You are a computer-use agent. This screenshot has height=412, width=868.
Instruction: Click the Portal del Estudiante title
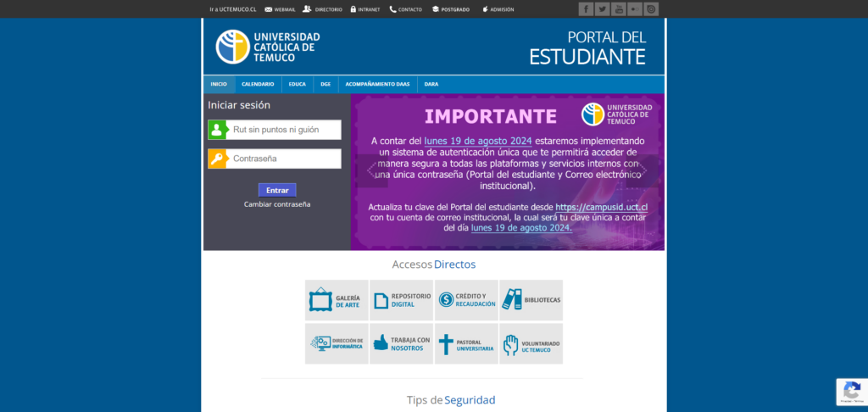(x=587, y=47)
